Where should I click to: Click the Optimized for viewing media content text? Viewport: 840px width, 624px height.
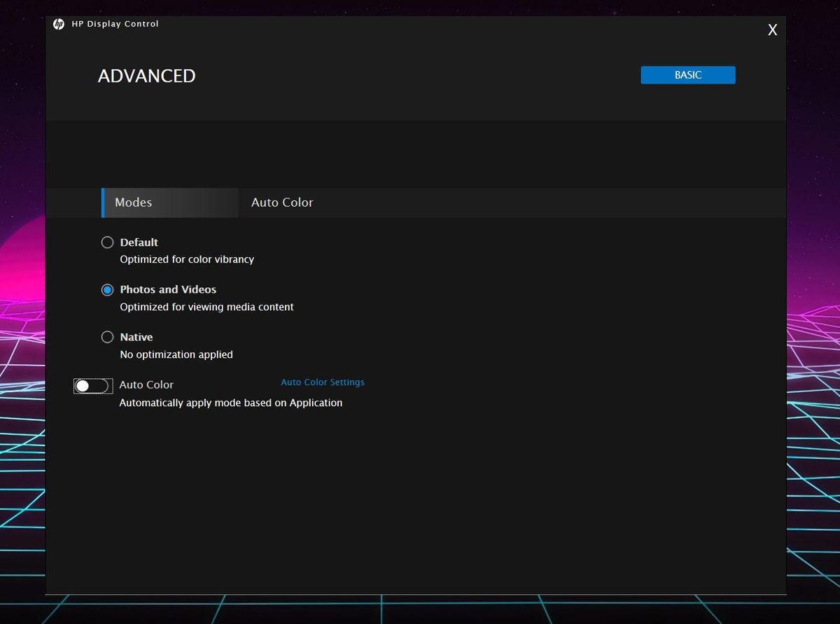pyautogui.click(x=206, y=307)
